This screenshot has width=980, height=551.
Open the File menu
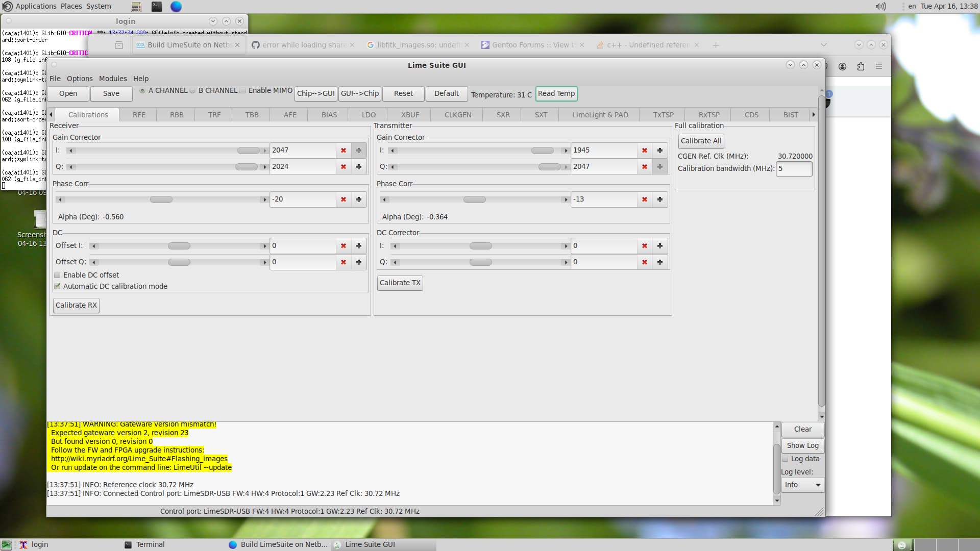(55, 79)
